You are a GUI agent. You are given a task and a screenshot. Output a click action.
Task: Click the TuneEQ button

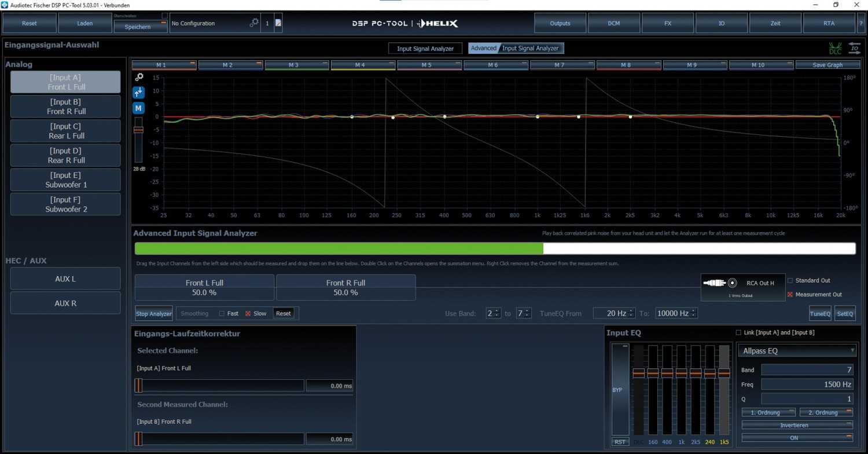coord(820,313)
